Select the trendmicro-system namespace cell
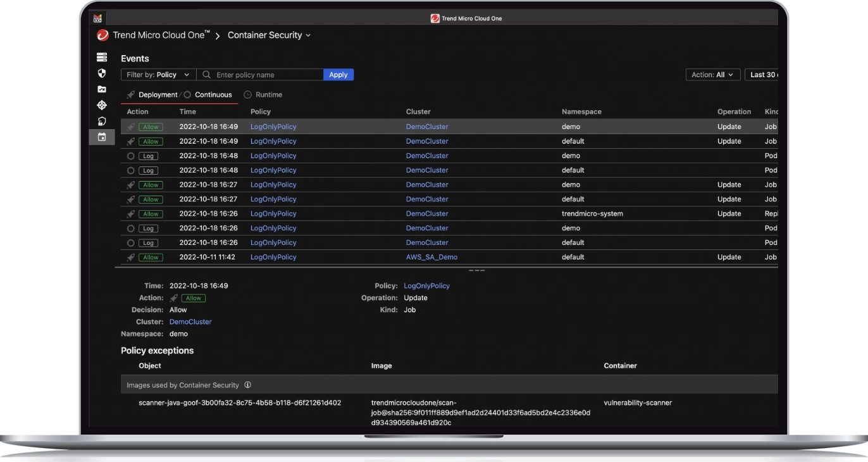868x462 pixels. click(x=592, y=214)
